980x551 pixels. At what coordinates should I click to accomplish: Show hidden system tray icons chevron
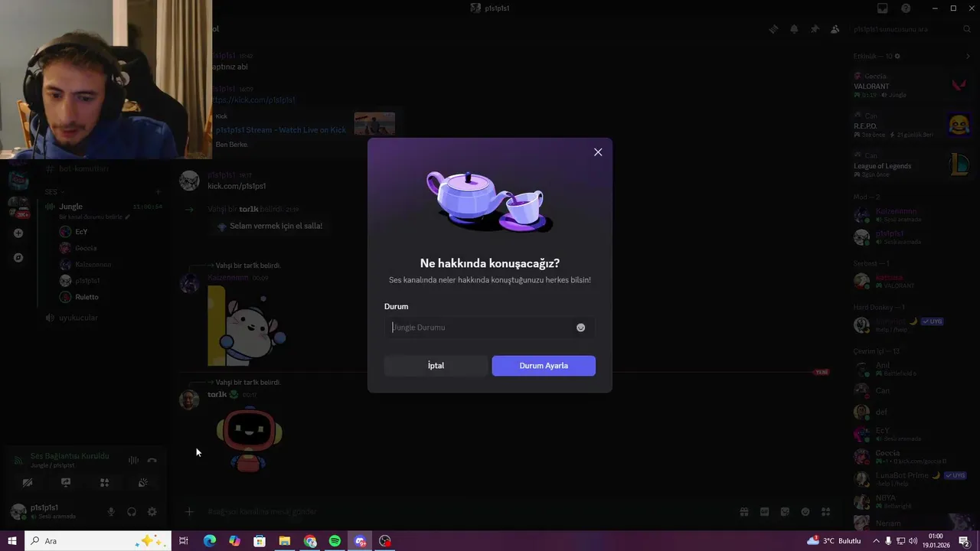point(876,541)
